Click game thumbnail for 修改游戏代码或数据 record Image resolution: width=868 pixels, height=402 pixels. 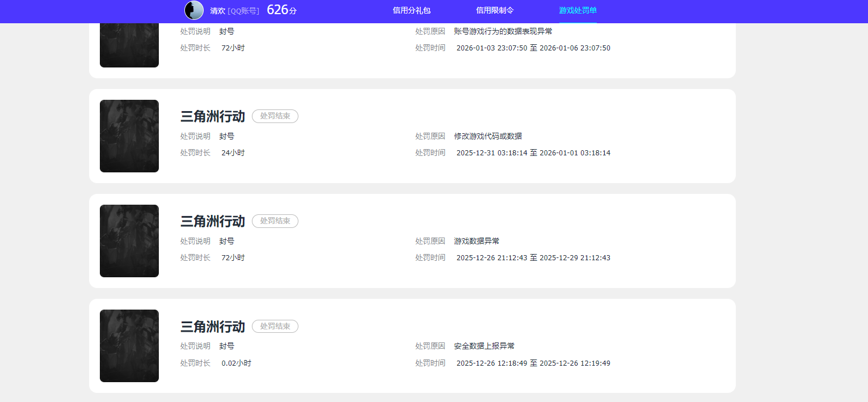tap(129, 136)
